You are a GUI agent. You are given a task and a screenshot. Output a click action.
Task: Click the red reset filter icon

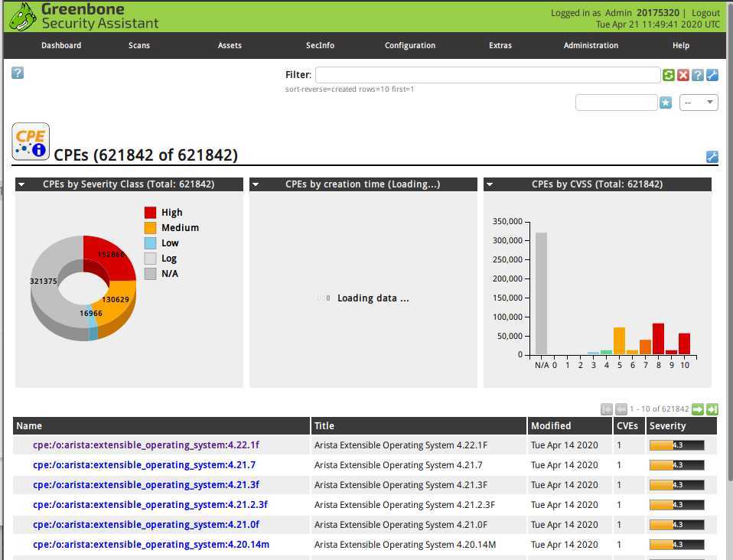683,75
